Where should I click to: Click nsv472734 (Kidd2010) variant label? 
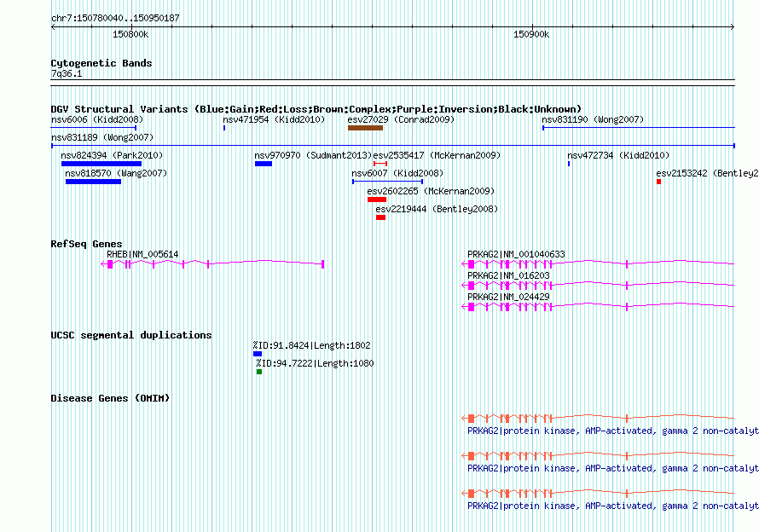pos(618,155)
